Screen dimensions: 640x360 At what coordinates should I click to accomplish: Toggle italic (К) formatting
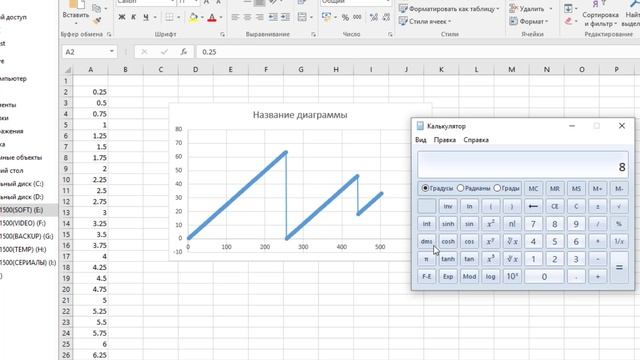point(133,17)
